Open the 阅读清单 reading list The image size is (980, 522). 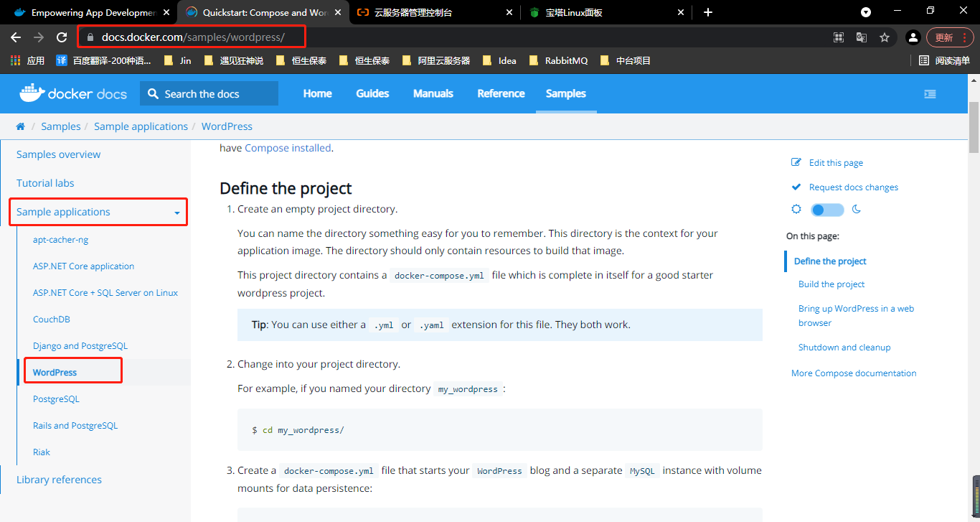pyautogui.click(x=944, y=61)
